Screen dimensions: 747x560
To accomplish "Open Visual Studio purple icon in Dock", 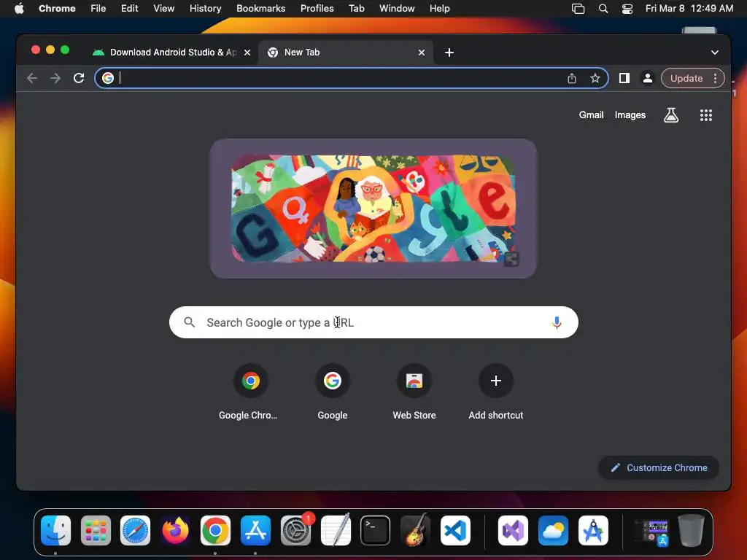I will coord(513,530).
